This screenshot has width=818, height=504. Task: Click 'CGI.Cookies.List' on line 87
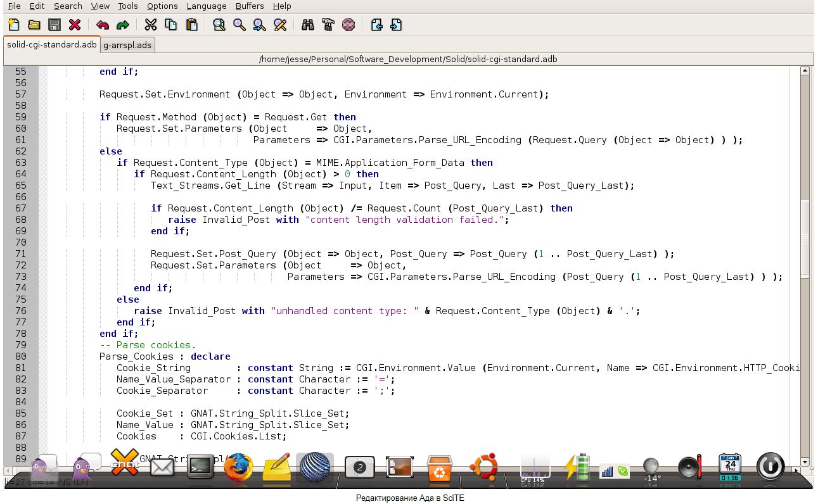[x=236, y=436]
